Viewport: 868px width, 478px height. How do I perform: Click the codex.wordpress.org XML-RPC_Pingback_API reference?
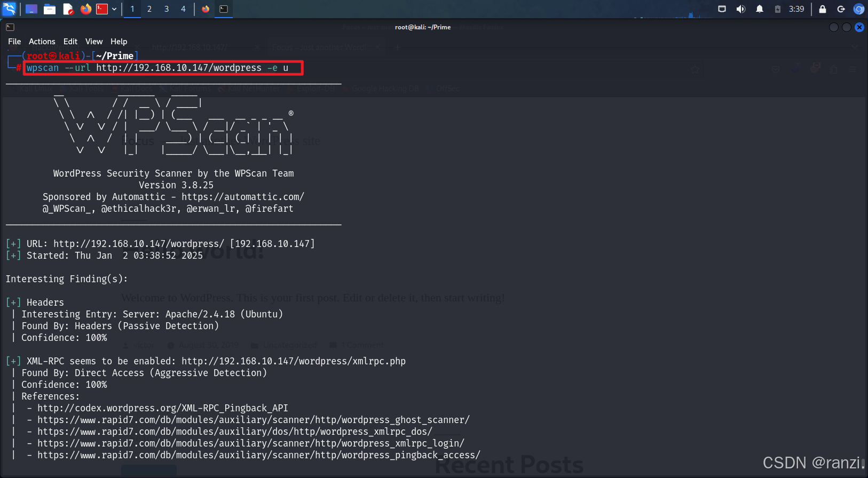click(163, 408)
